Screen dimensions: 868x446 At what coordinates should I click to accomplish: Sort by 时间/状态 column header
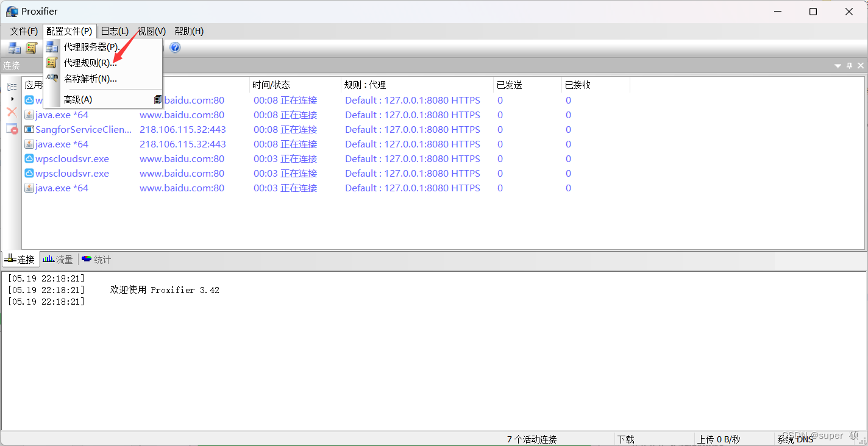point(296,85)
